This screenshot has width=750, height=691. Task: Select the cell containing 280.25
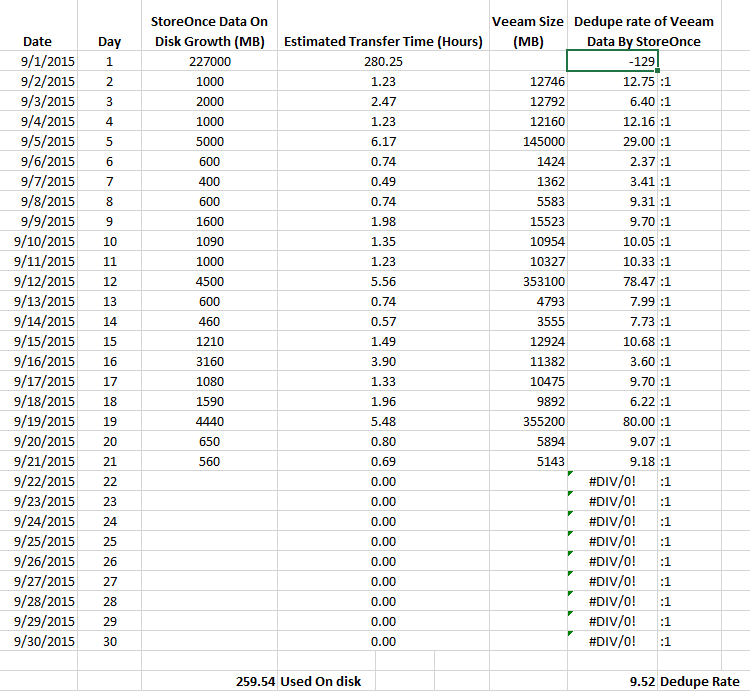tap(383, 61)
